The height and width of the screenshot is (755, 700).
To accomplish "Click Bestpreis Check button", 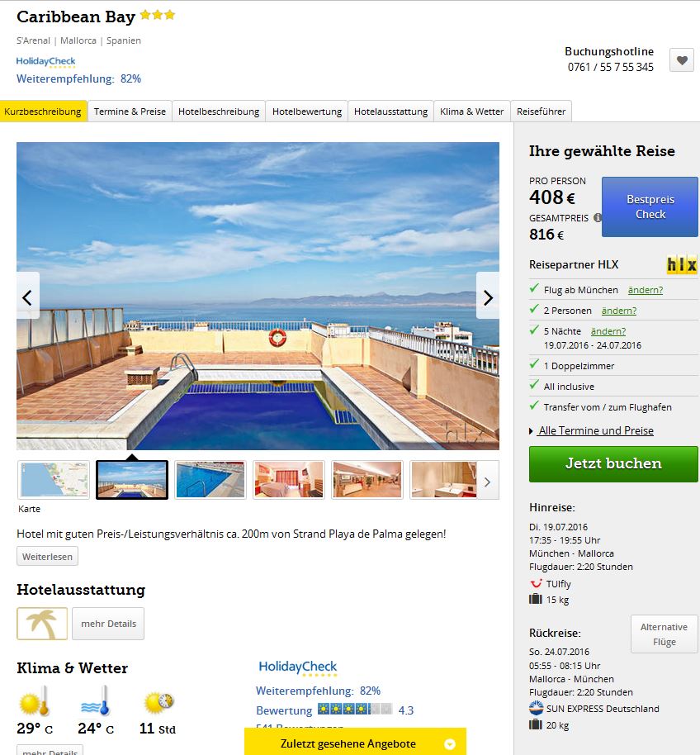I will click(650, 207).
